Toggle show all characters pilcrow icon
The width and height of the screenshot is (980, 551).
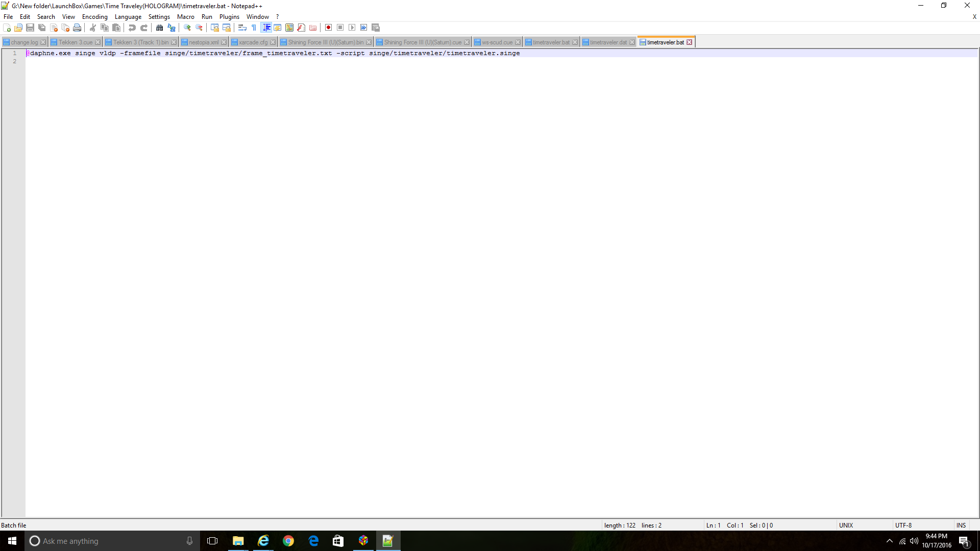254,28
